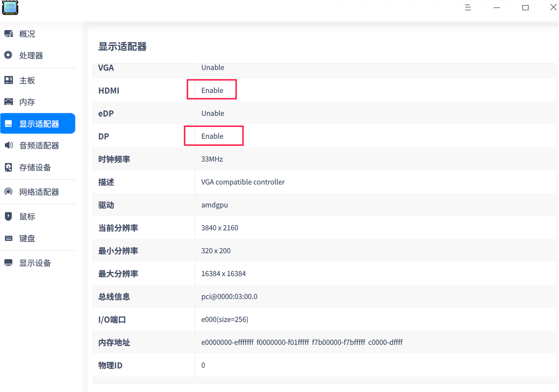Viewport: 559px width, 392px height.
Task: Switch to the 显示适配器 section
Action: click(x=39, y=123)
